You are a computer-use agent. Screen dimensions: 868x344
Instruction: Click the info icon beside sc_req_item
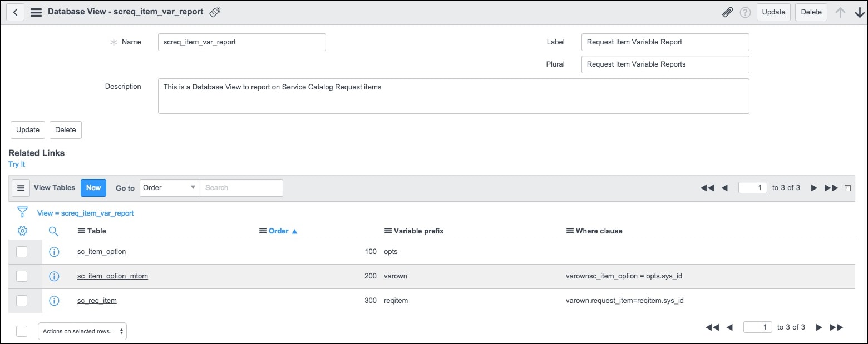coord(54,300)
